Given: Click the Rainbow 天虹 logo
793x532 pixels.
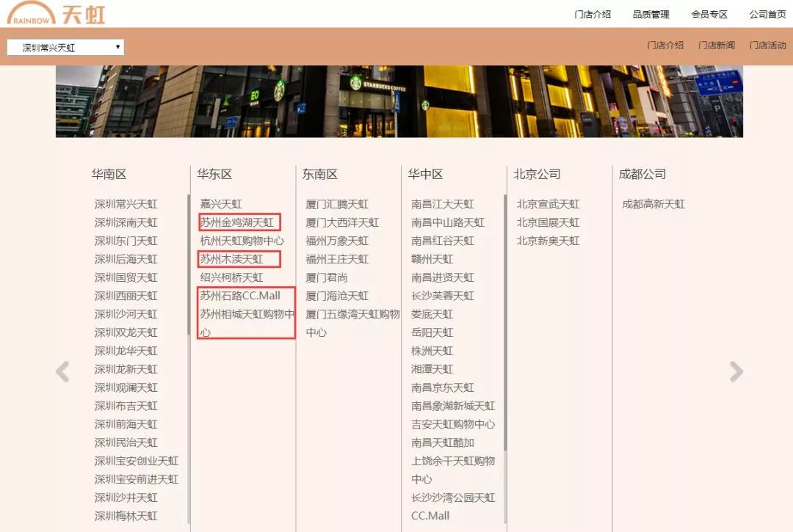Looking at the screenshot, I should 56,13.
